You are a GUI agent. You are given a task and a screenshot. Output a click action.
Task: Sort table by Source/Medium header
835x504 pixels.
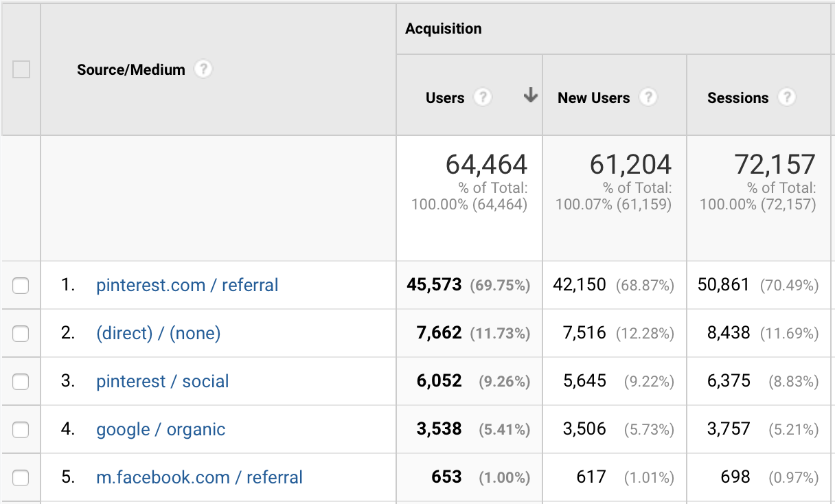131,69
